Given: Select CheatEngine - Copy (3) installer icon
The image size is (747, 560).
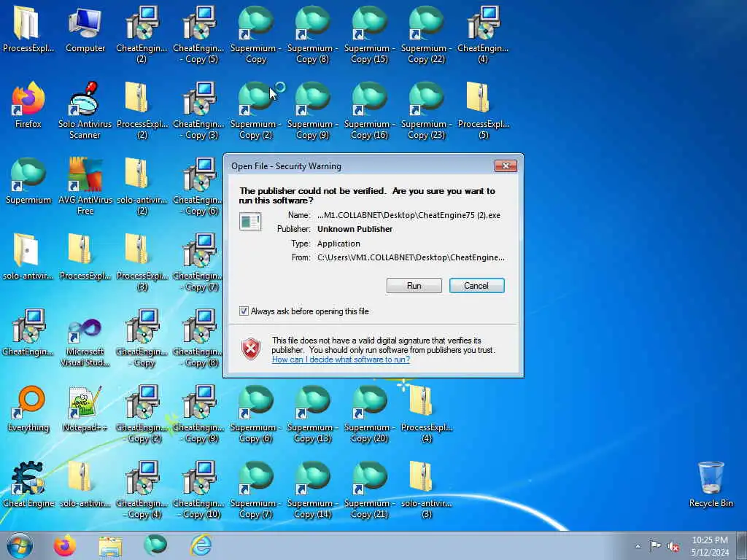Looking at the screenshot, I should (198, 111).
